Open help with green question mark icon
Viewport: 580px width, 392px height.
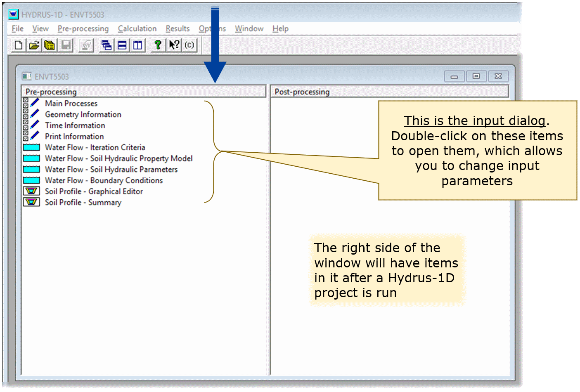point(158,45)
